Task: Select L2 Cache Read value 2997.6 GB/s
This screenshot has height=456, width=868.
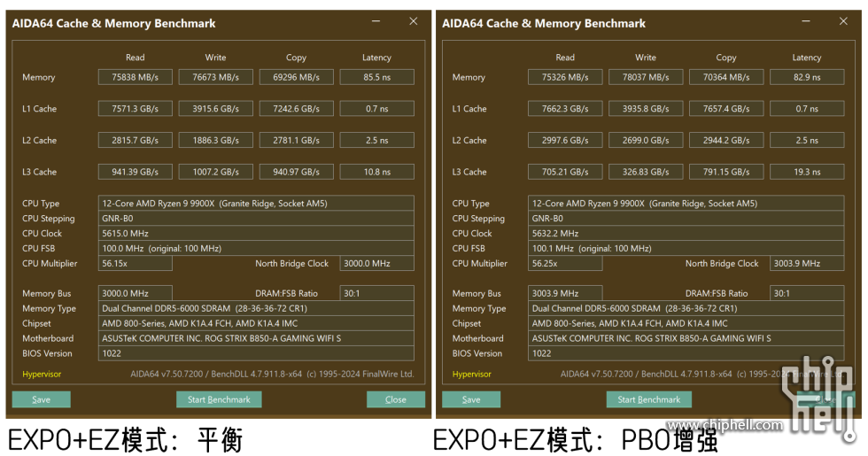Action: pos(565,140)
